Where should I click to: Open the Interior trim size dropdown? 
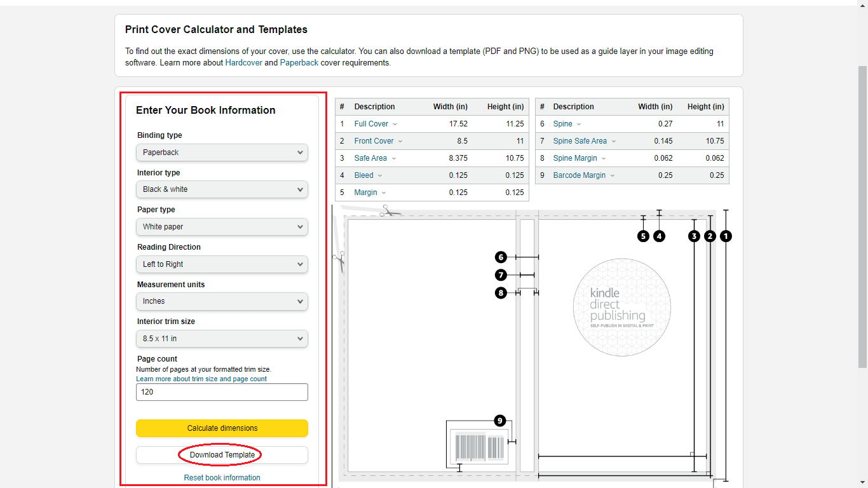coord(222,339)
